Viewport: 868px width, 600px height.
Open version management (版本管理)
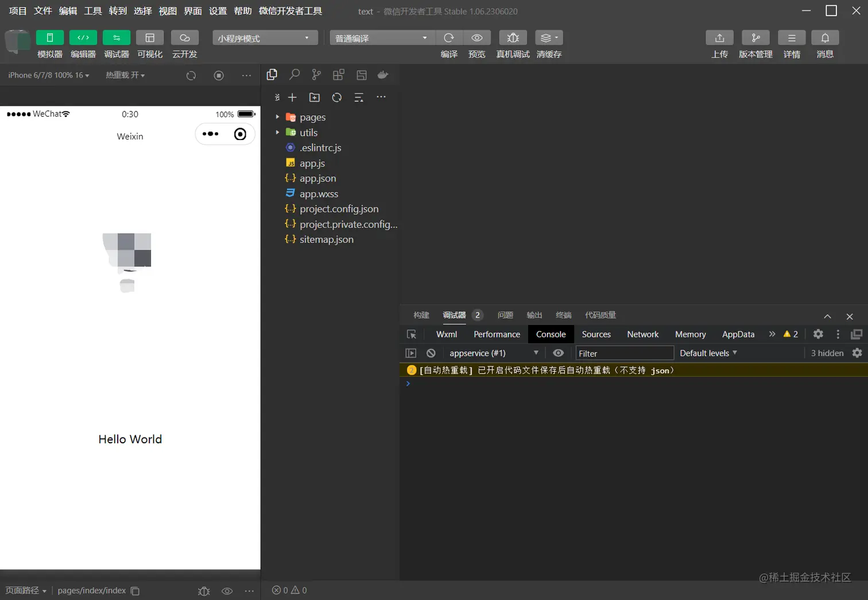tap(755, 38)
